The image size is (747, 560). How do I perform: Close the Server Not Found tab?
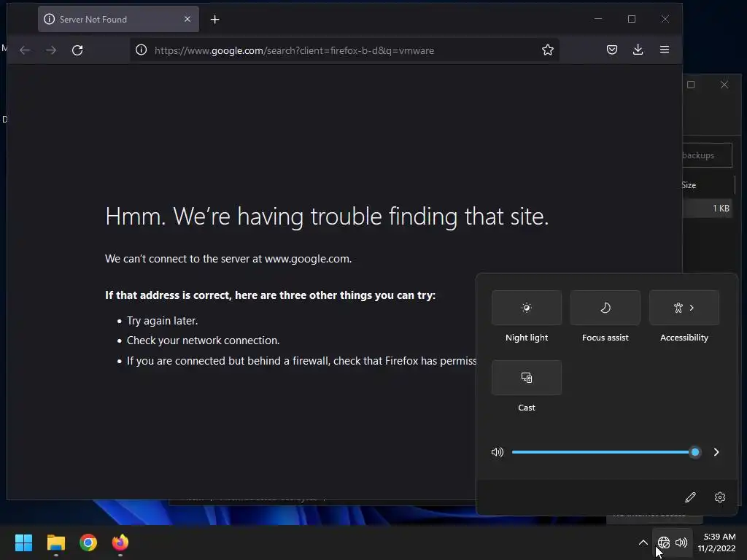point(187,19)
